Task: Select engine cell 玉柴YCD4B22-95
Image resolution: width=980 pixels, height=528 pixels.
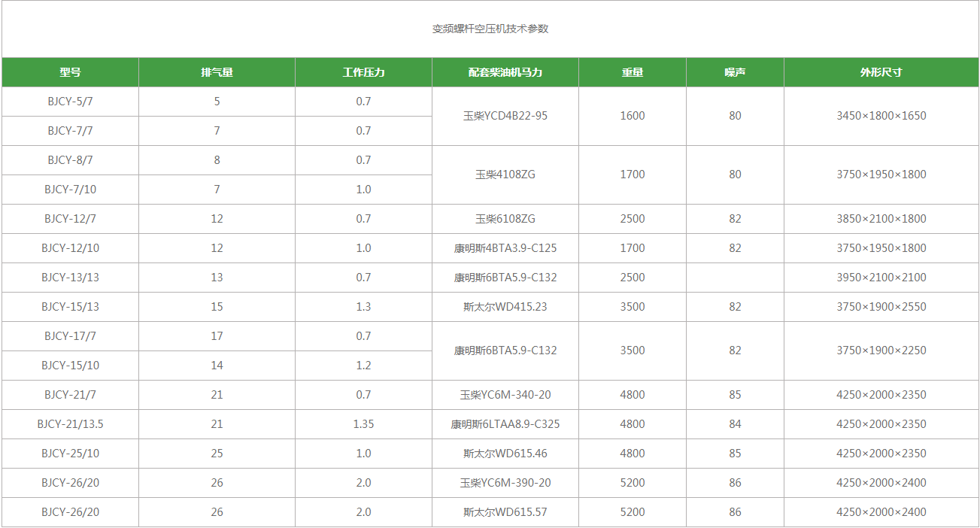Action: point(505,116)
